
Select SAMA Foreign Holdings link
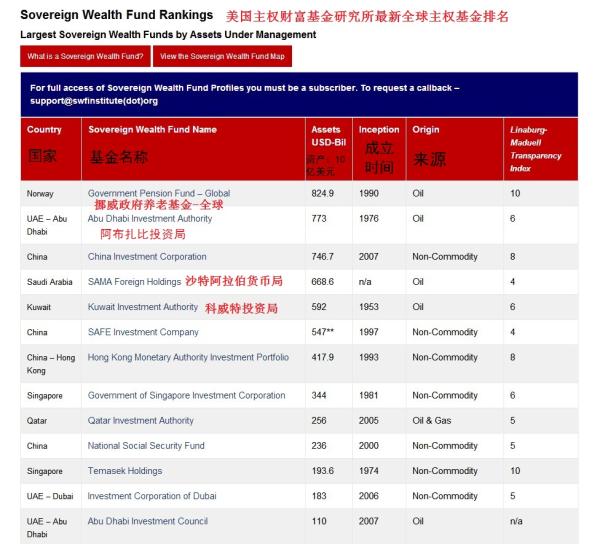pos(134,282)
